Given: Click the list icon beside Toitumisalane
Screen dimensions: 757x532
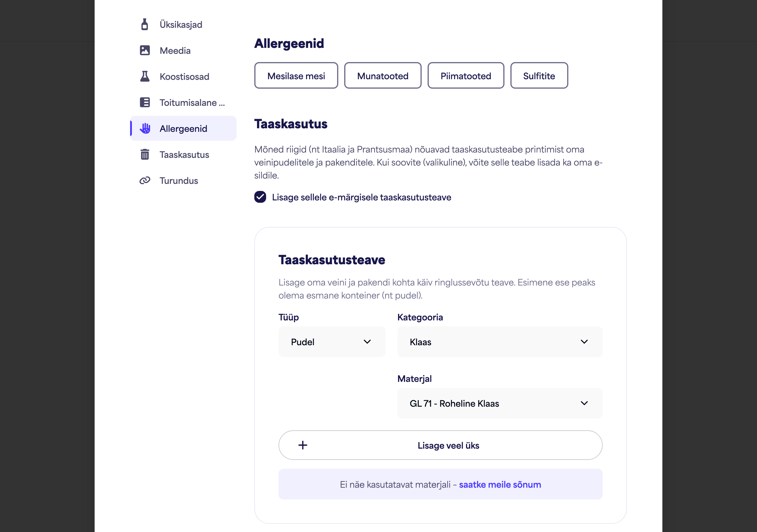Looking at the screenshot, I should tap(145, 103).
